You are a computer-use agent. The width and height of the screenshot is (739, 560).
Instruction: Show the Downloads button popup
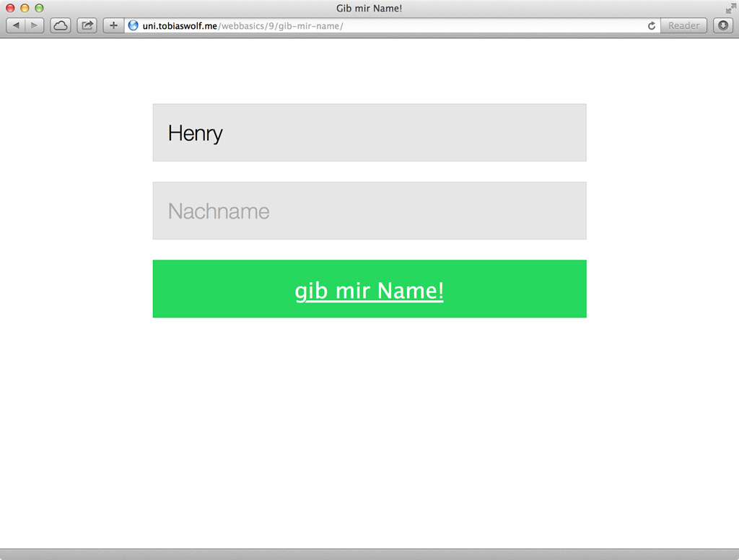coord(723,26)
